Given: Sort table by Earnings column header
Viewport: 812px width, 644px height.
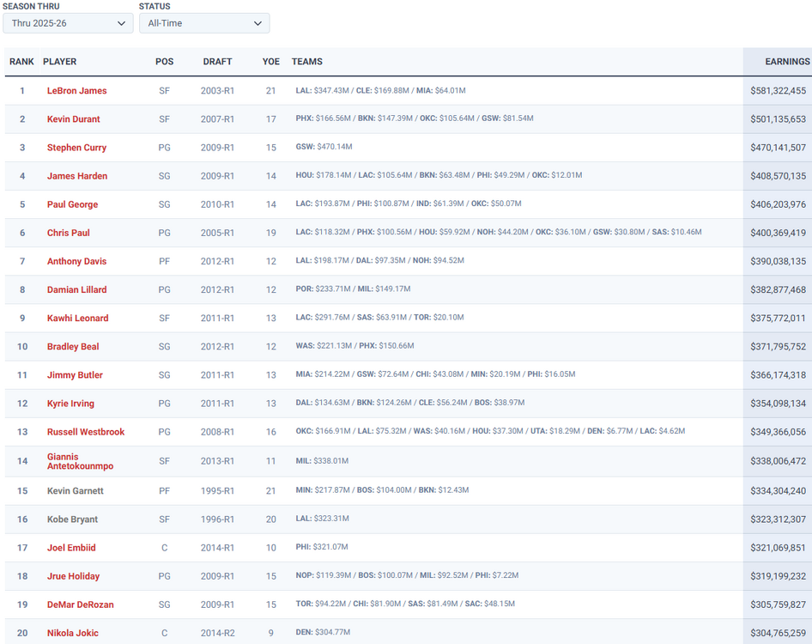Looking at the screenshot, I should 786,62.
